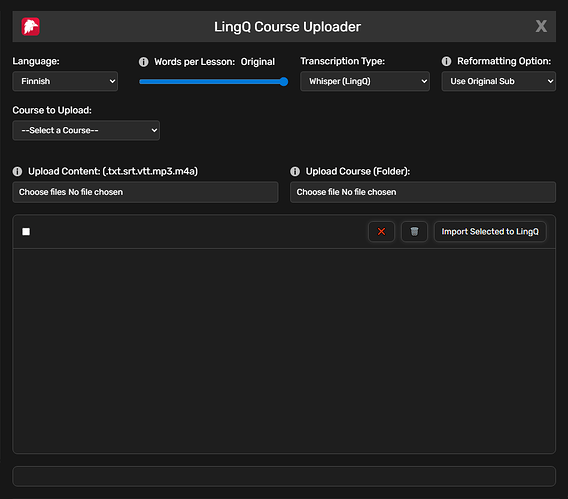Click the Words per Lesson 'Original' value text

click(258, 62)
